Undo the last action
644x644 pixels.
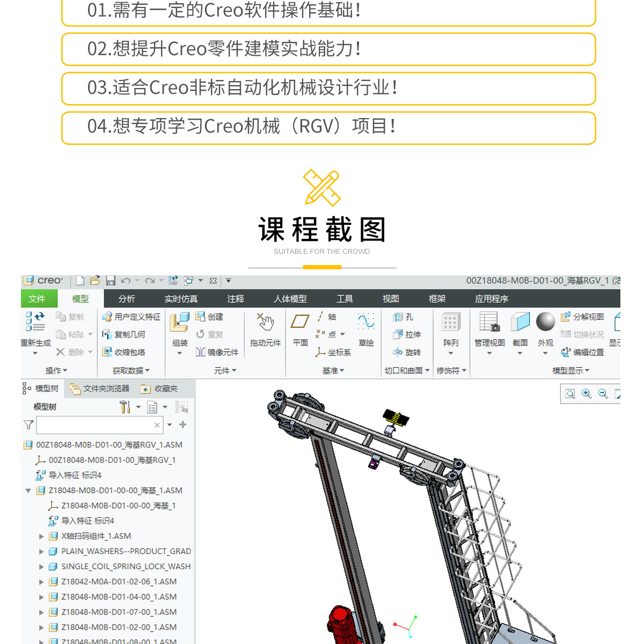126,281
